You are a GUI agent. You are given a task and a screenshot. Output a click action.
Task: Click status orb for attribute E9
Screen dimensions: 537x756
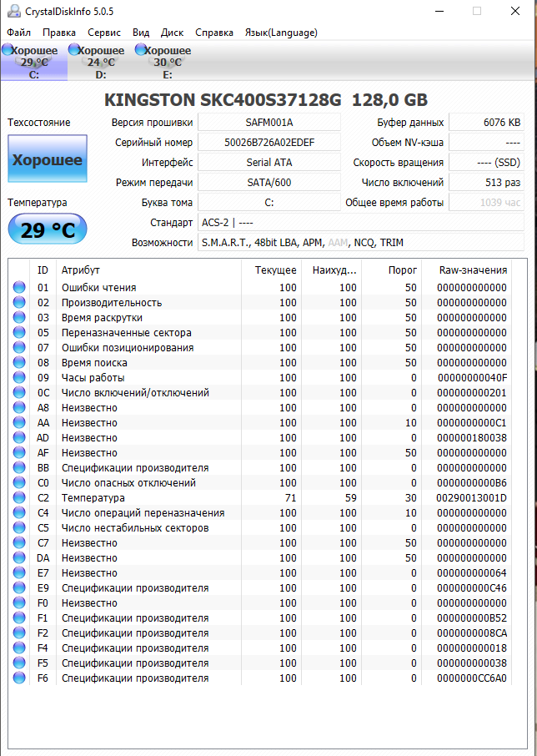tap(19, 588)
